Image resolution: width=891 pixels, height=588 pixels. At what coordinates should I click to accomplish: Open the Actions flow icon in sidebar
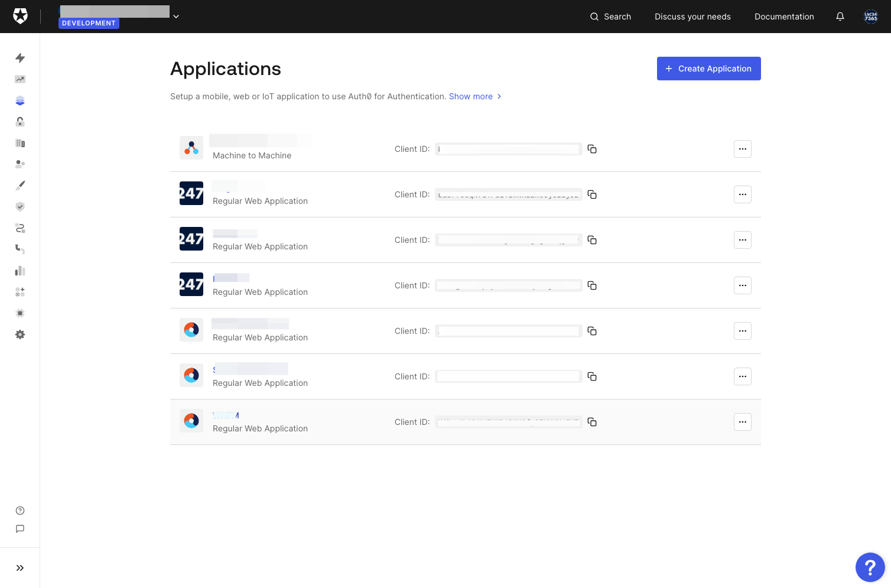20,228
